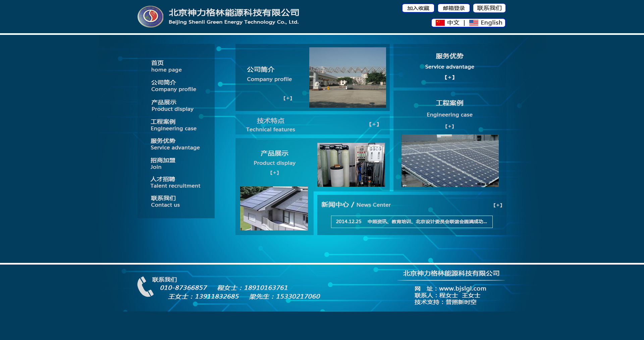Open the 2014.12.25 news headline
The width and height of the screenshot is (644, 340).
click(x=412, y=222)
